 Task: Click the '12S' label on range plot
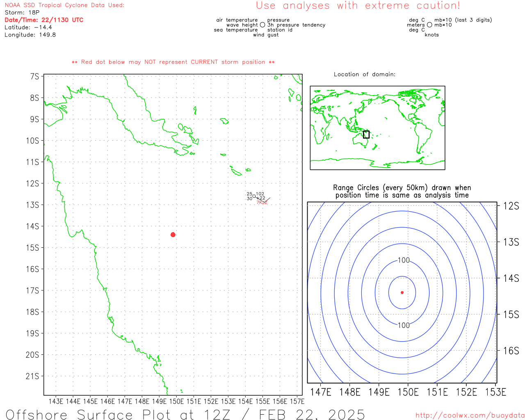tap(511, 206)
